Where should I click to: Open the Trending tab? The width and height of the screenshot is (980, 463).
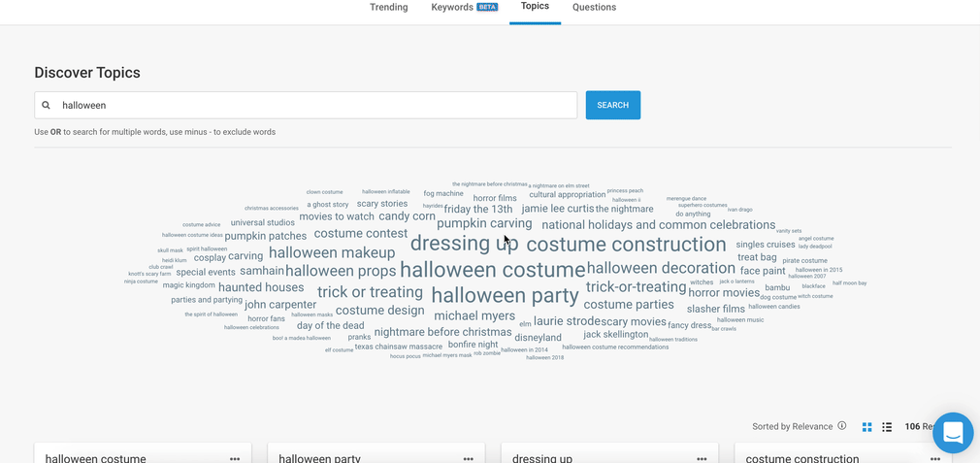[x=388, y=8]
